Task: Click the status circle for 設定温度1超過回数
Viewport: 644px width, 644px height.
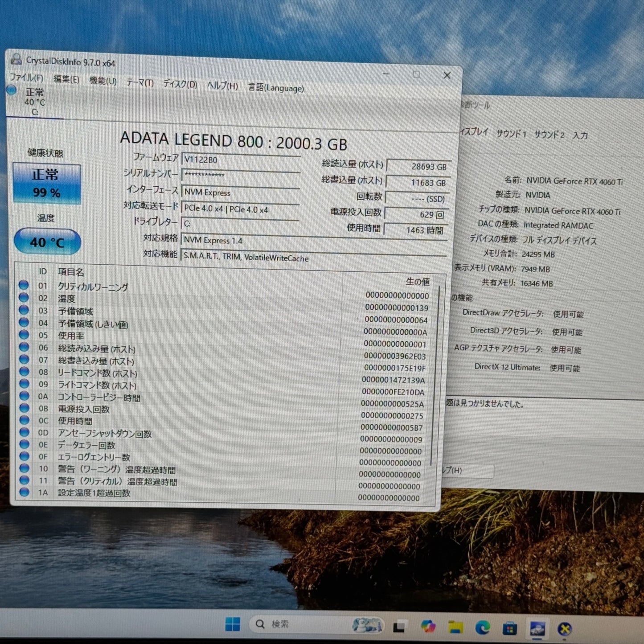Action: 24,492
